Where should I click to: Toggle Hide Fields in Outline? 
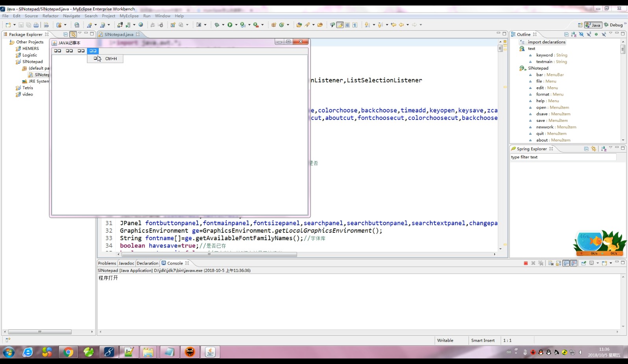pos(581,34)
